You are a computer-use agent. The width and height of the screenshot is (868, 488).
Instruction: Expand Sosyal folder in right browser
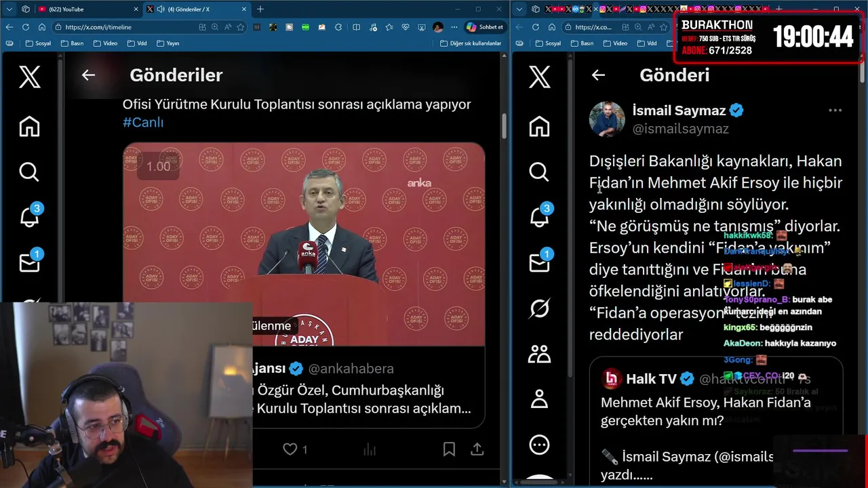pyautogui.click(x=549, y=43)
